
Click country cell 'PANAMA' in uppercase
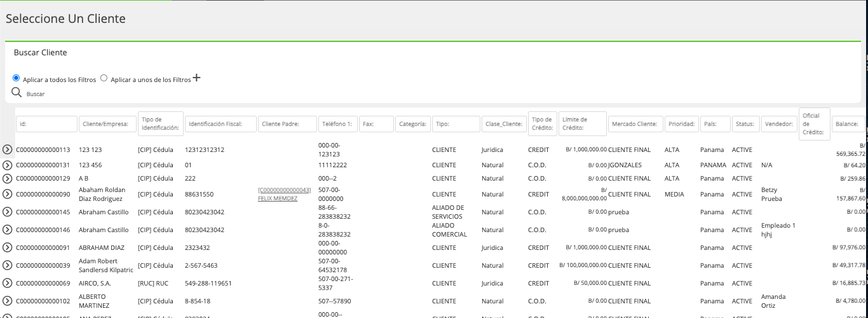[713, 165]
